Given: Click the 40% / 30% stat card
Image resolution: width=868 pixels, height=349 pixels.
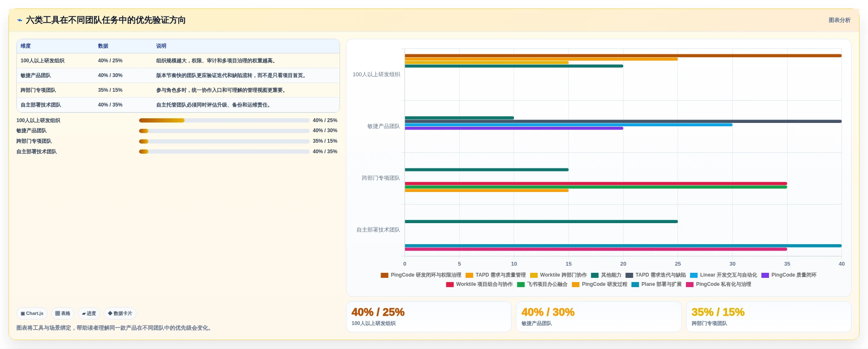Looking at the screenshot, I should tap(598, 317).
